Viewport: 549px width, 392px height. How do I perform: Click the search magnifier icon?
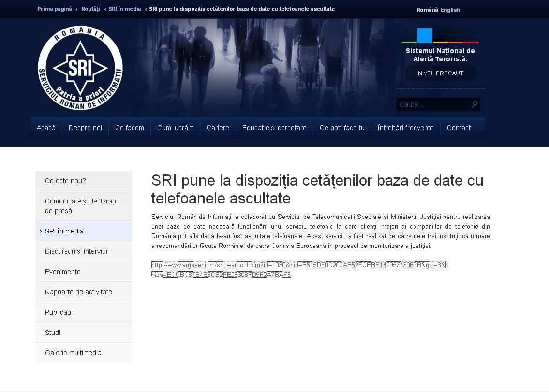tap(474, 104)
